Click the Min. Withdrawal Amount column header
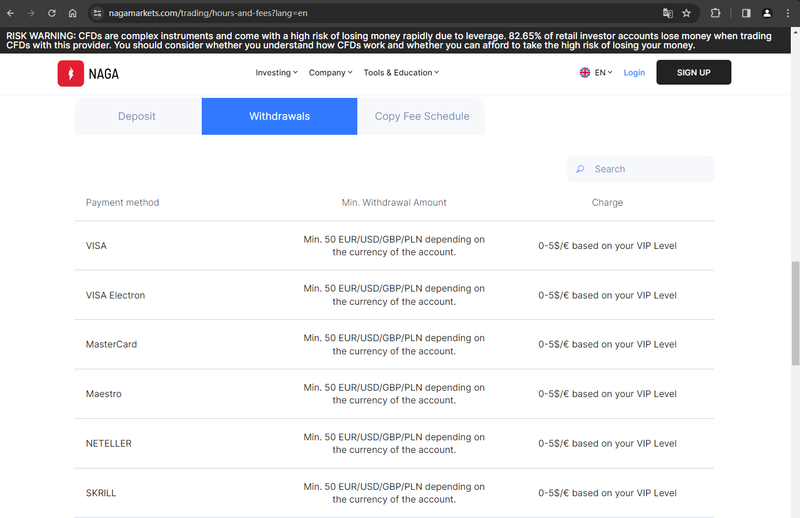Viewport: 800px width, 518px height. pyautogui.click(x=394, y=203)
